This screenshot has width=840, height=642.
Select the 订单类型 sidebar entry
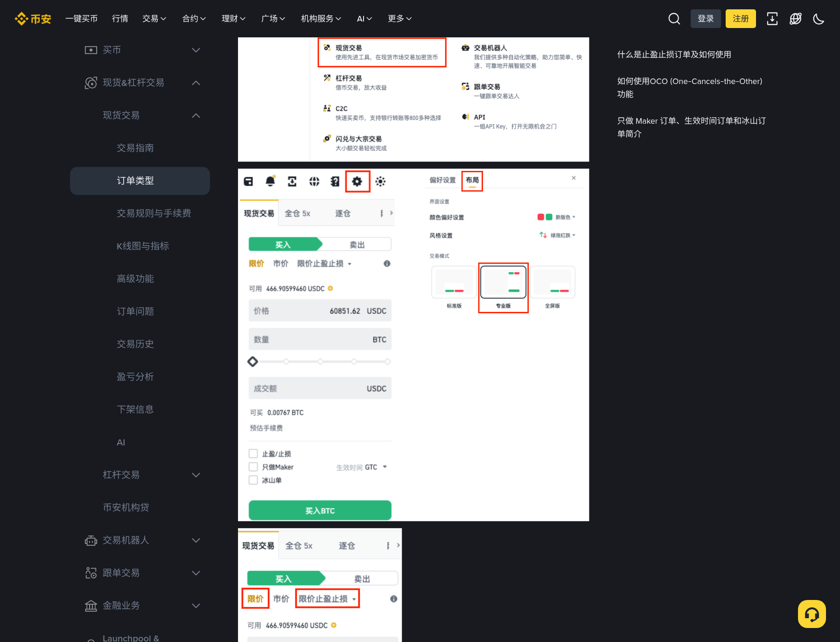(140, 181)
